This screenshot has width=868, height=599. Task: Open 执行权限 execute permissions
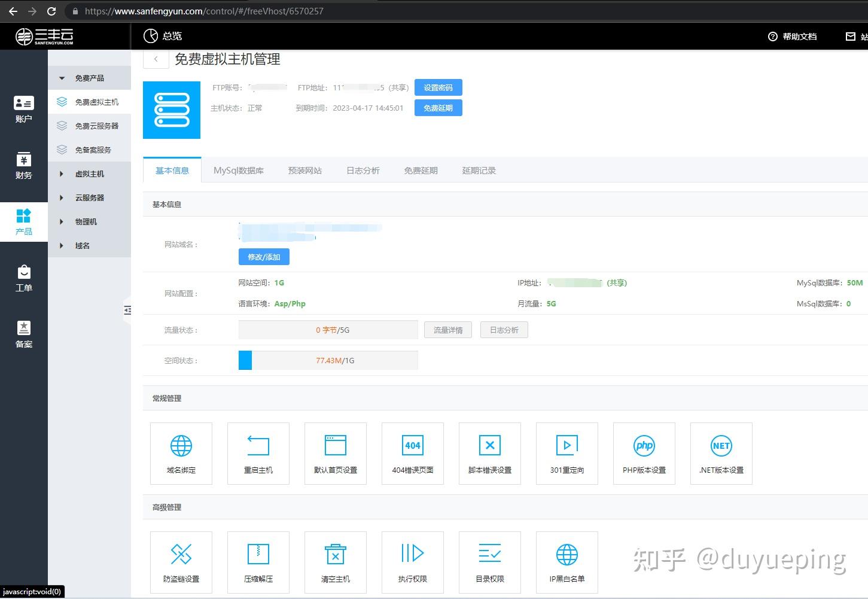(413, 562)
